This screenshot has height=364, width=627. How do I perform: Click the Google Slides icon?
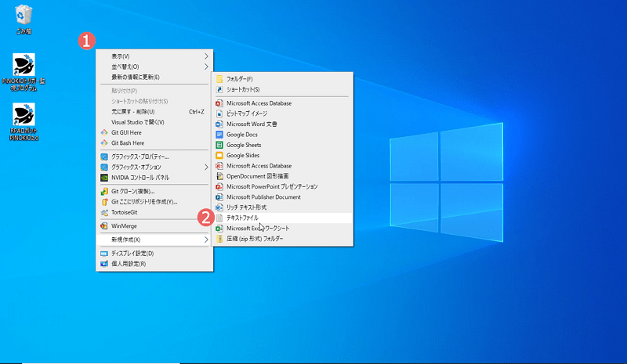219,156
